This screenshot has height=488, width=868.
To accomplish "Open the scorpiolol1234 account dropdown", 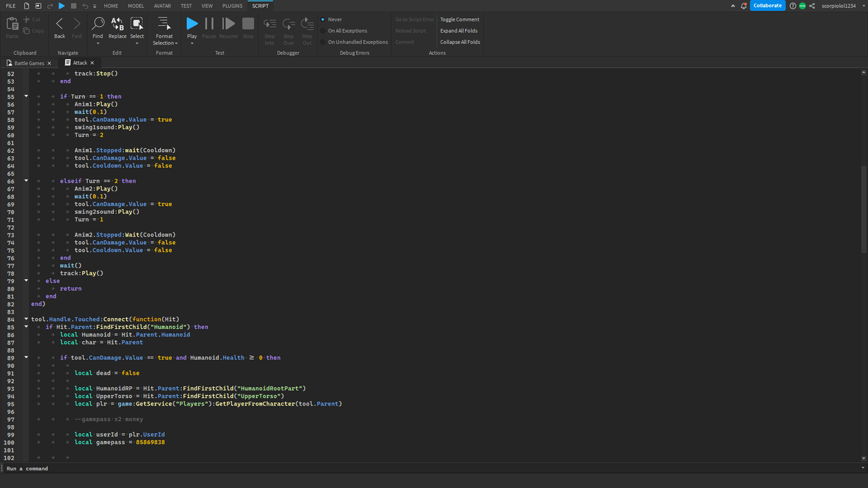I will (864, 6).
